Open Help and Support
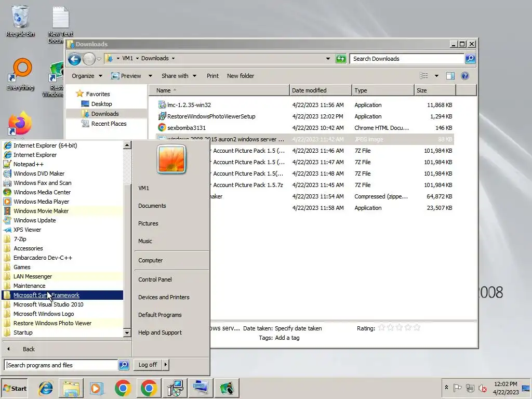 coord(160,332)
